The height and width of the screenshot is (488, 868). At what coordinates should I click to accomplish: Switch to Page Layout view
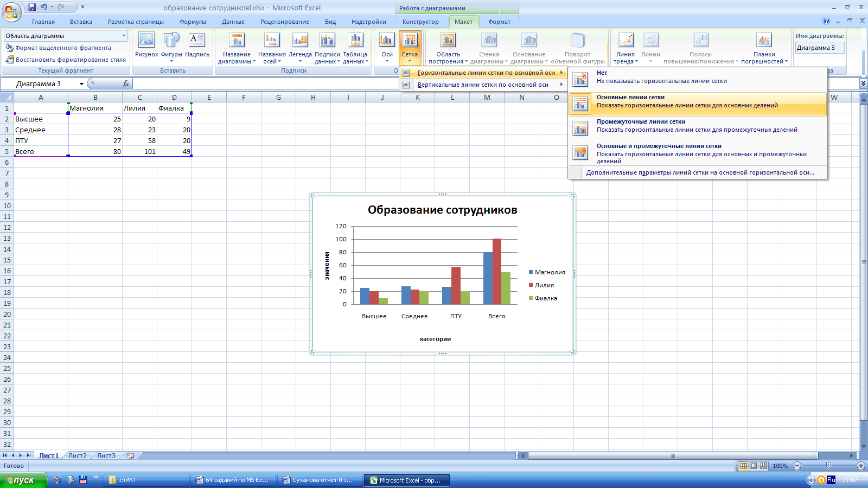click(754, 466)
